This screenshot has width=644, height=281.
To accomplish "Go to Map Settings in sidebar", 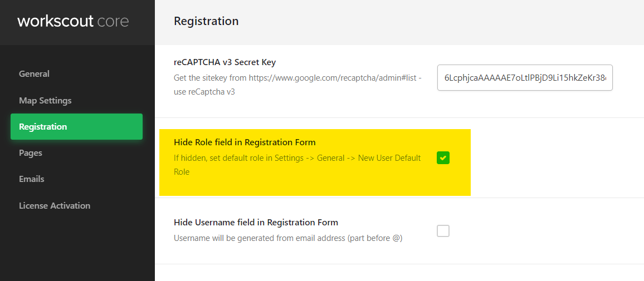I will [45, 101].
